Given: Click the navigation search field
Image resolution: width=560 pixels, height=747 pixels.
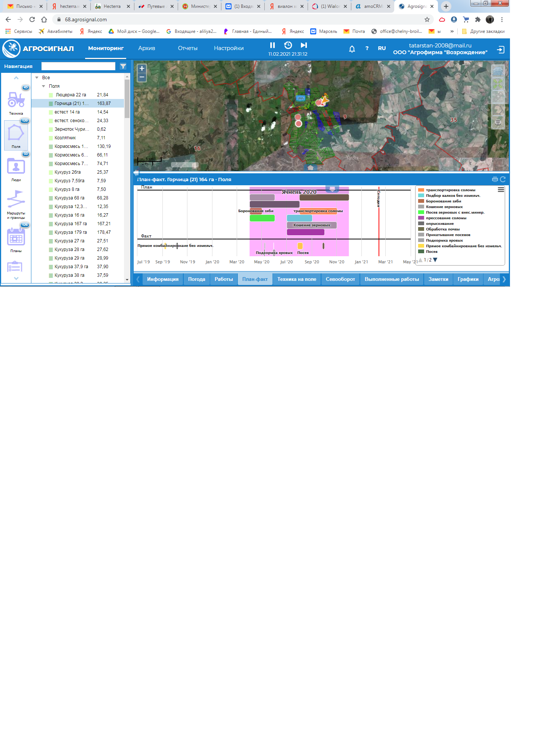Looking at the screenshot, I should 78,66.
